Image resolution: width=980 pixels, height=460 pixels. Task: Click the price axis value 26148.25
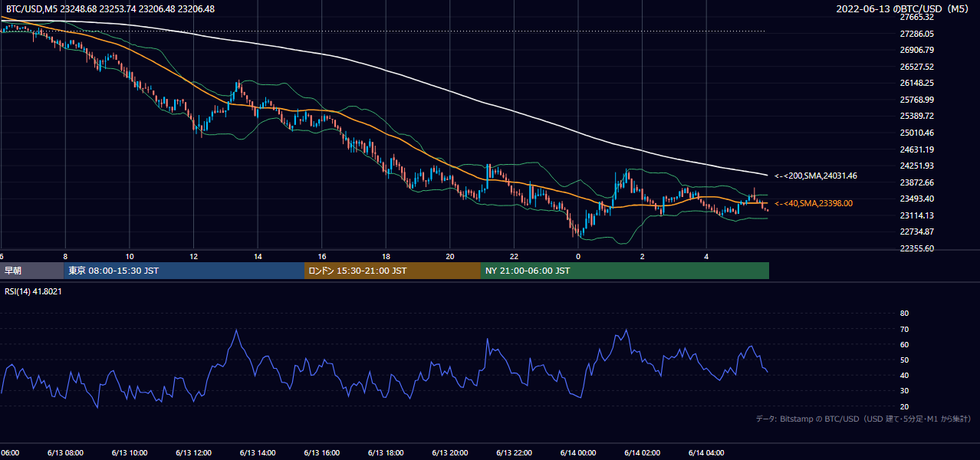click(x=917, y=83)
